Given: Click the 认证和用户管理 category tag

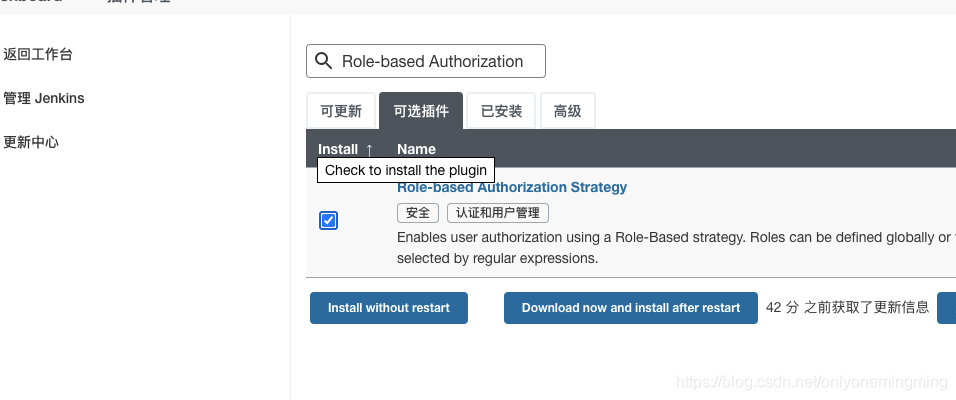Looking at the screenshot, I should point(498,213).
